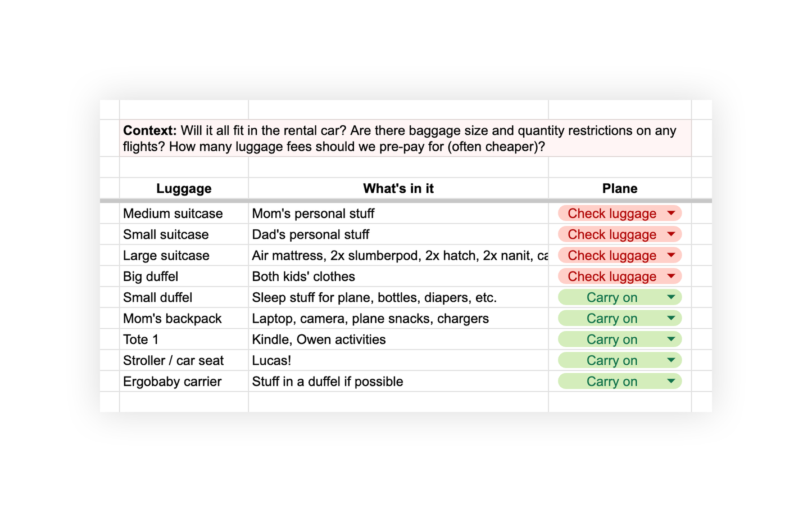Viewport: 812px width, 512px height.
Task: Expand Stroller / car seat Plane dropdown
Action: point(670,361)
